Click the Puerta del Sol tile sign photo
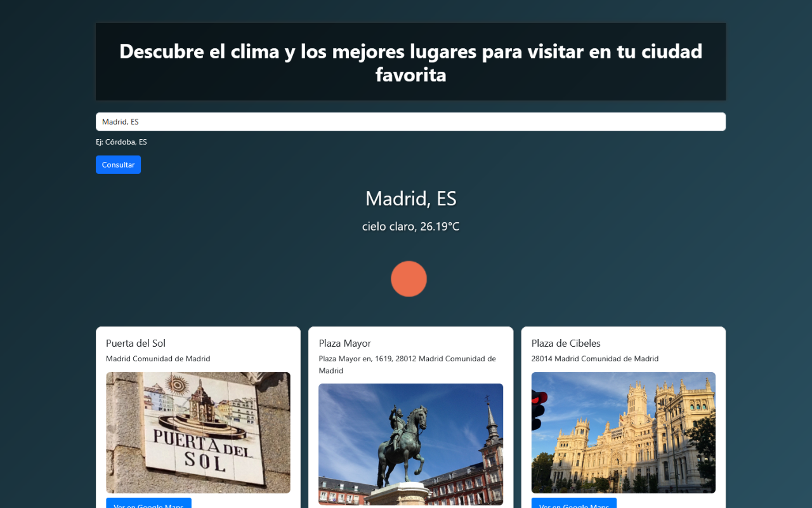 click(x=198, y=432)
